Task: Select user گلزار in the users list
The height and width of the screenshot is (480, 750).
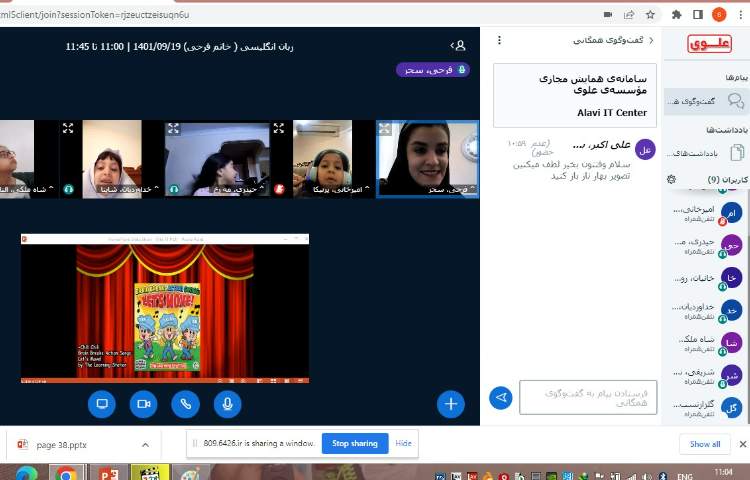Action: 706,408
